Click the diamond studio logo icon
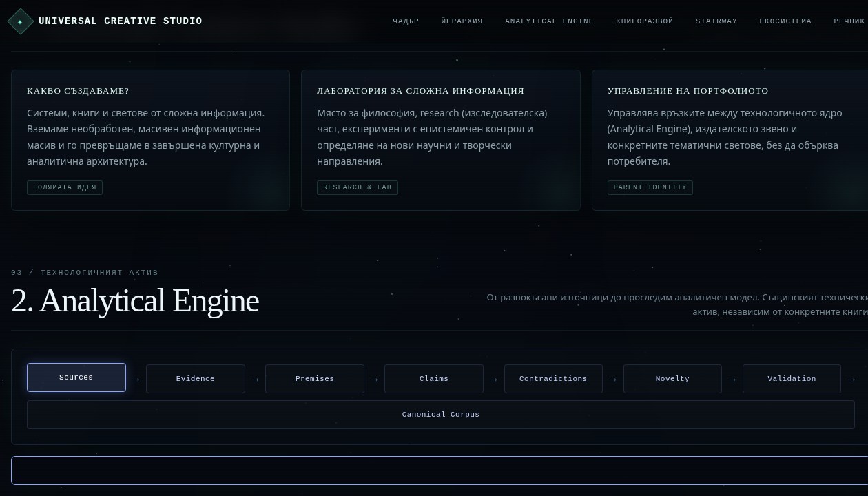This screenshot has width=868, height=496. [20, 21]
